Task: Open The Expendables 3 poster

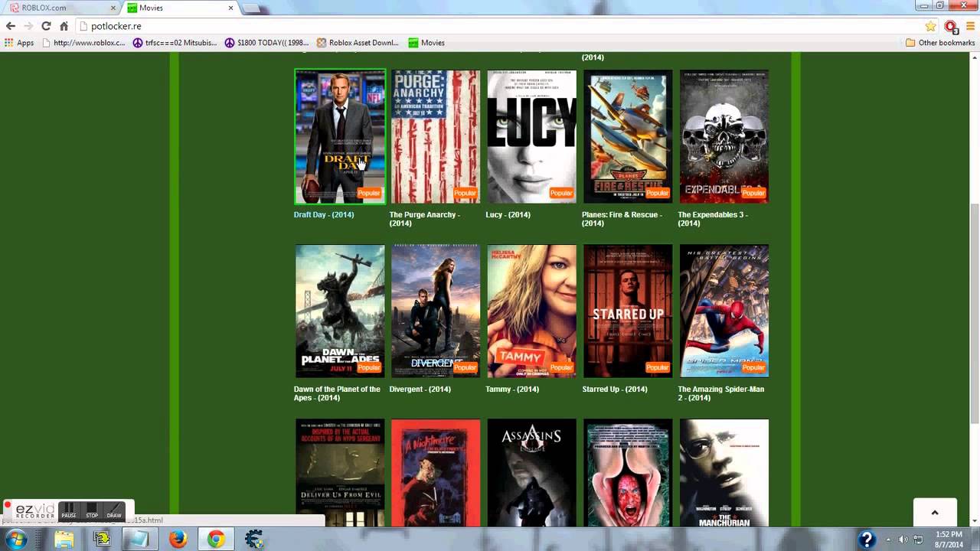Action: (724, 137)
